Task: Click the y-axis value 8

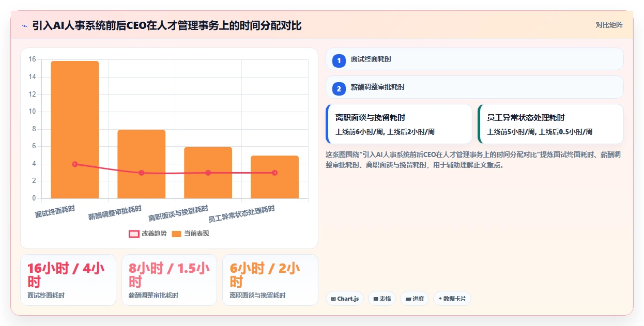Action: pyautogui.click(x=34, y=129)
